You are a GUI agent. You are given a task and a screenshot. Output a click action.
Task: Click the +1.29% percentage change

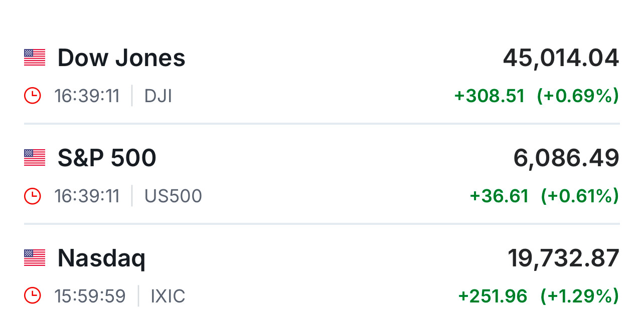tap(579, 296)
